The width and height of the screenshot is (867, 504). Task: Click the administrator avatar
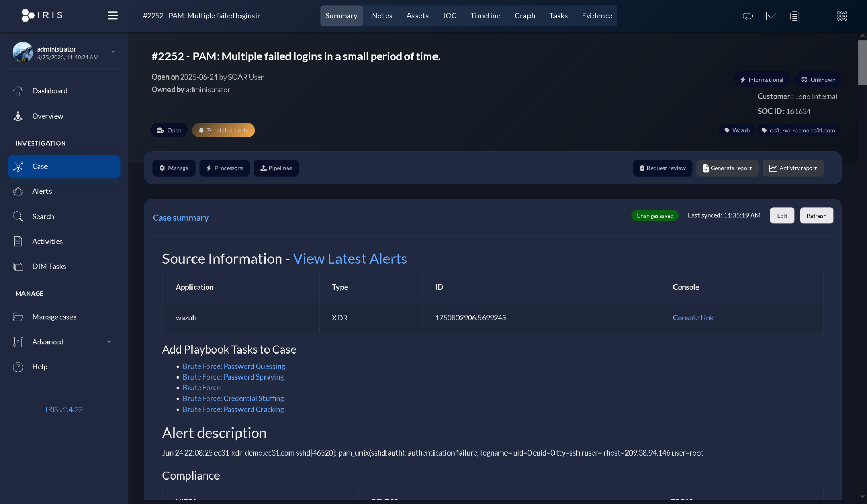(x=22, y=52)
